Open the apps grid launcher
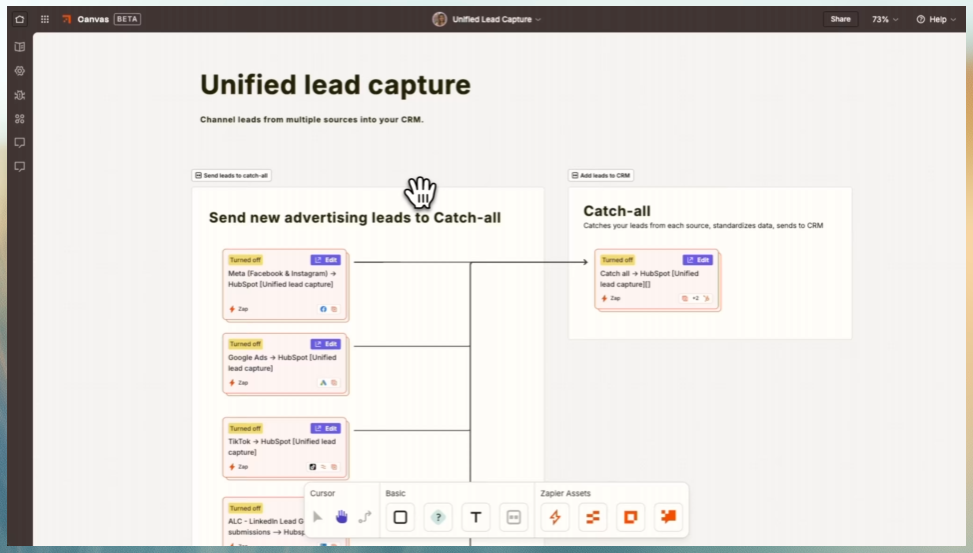973x553 pixels. point(45,19)
